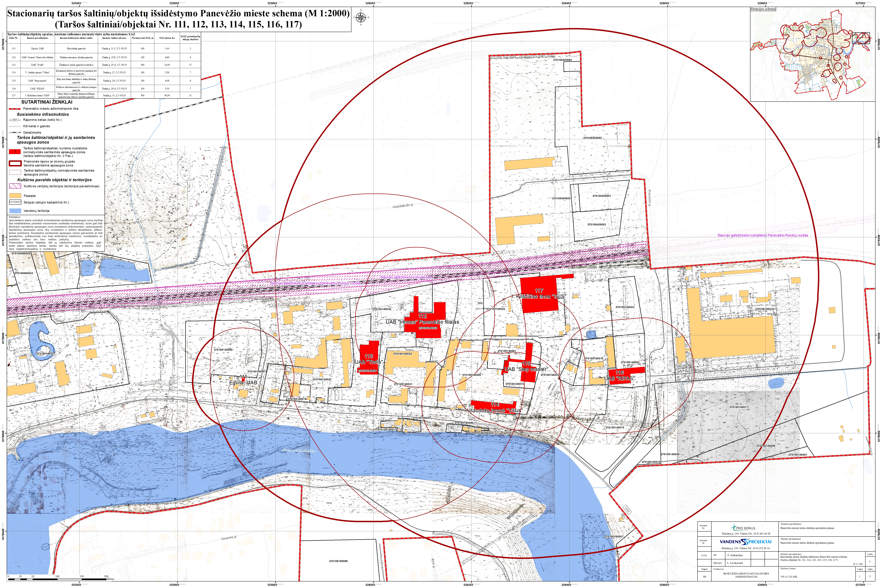Click the name Ž. Grabauskas in title block

(735, 555)
